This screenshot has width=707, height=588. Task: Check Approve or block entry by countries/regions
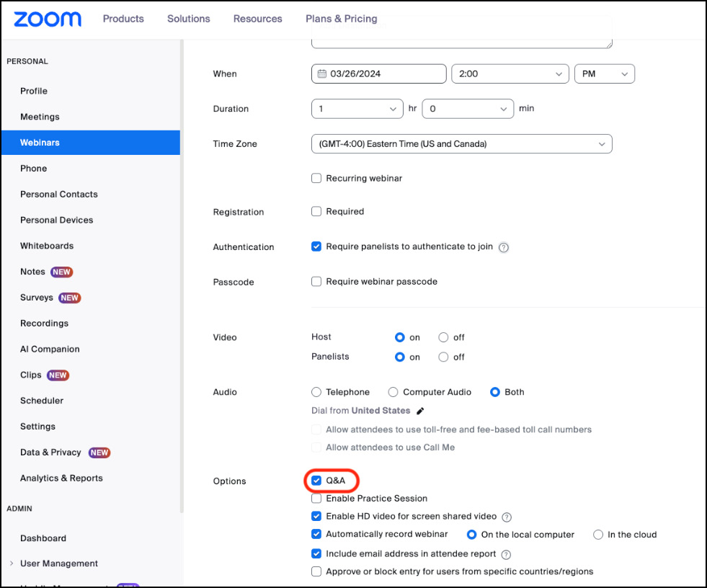click(x=316, y=571)
